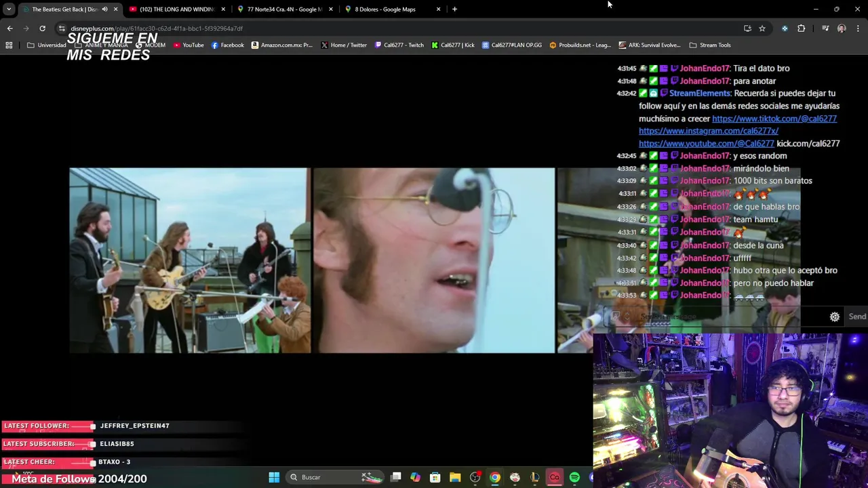This screenshot has height=488, width=868.
Task: Open the ARK: Survival Evolved bookmark
Action: [x=650, y=45]
